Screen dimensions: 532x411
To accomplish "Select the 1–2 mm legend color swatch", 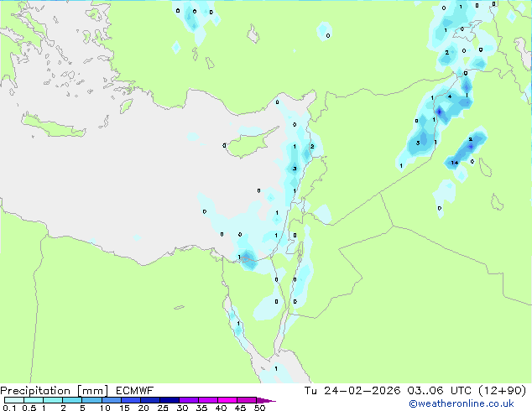I will click(x=53, y=400).
